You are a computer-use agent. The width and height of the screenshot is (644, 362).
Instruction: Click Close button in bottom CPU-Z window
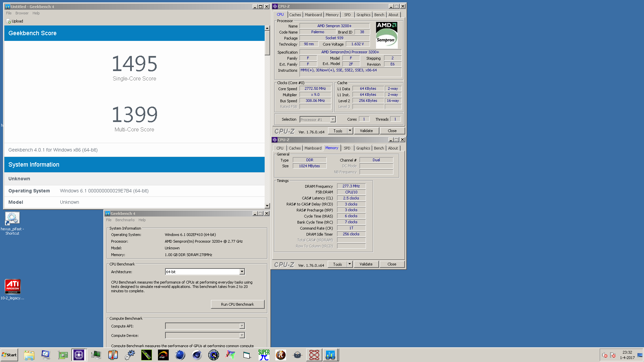click(x=392, y=264)
